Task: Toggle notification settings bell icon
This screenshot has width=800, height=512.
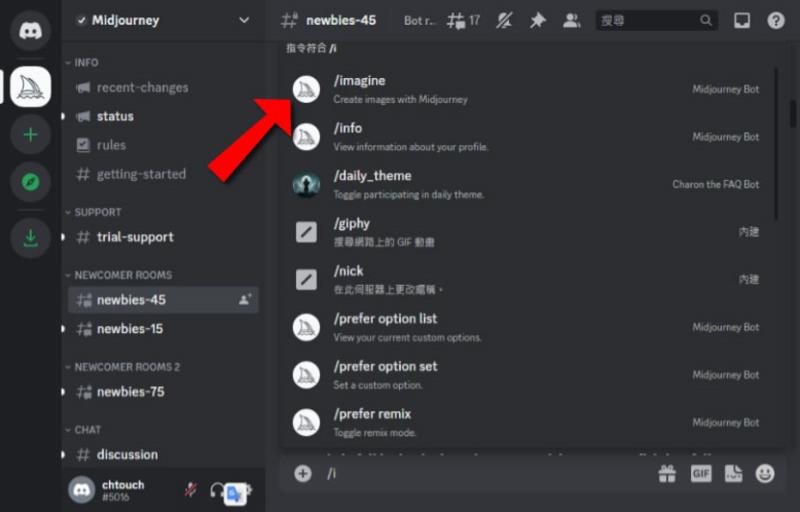Action: (504, 20)
